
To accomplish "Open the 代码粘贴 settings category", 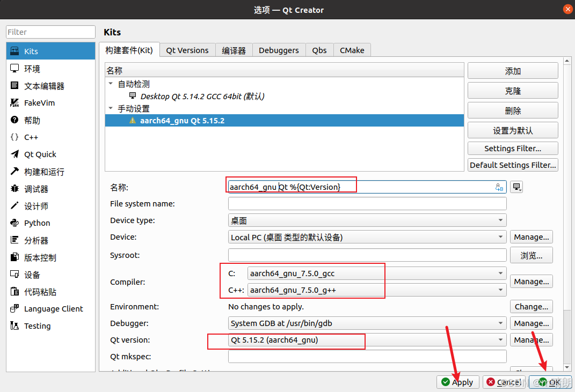I will (x=50, y=292).
